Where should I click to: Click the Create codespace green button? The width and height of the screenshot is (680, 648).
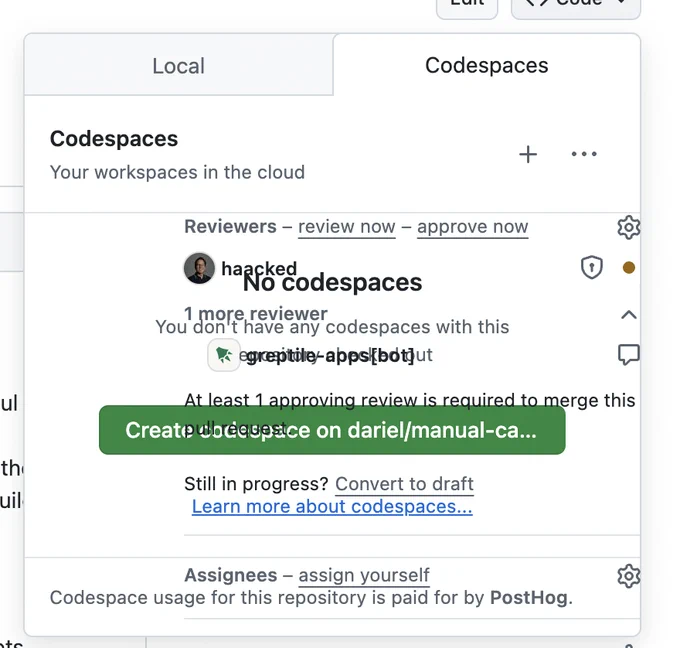332,430
